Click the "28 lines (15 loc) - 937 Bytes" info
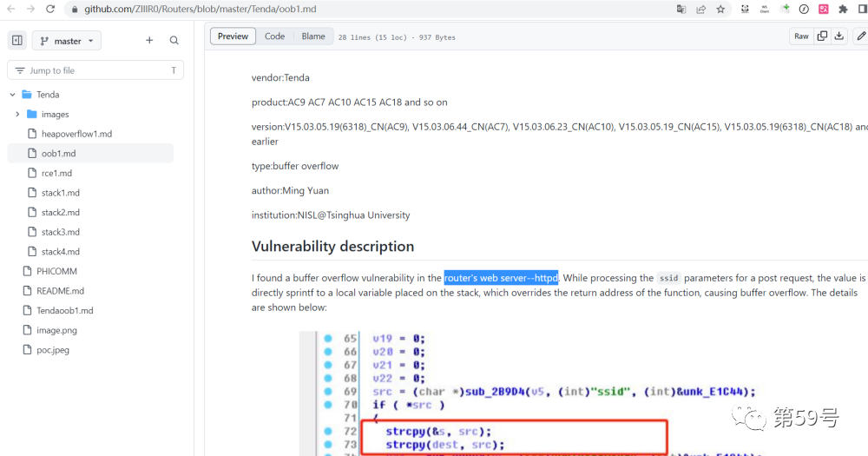The width and height of the screenshot is (868, 456). click(397, 37)
